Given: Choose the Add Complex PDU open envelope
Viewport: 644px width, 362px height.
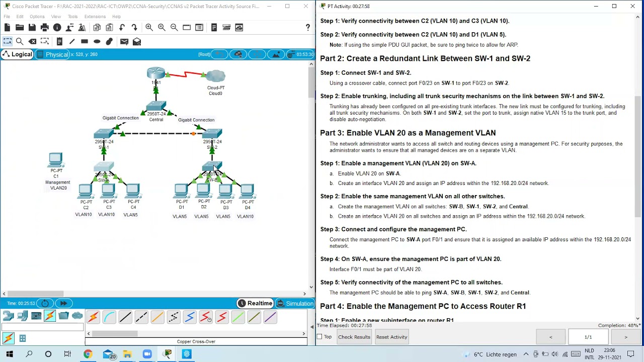Looking at the screenshot, I should 137,42.
